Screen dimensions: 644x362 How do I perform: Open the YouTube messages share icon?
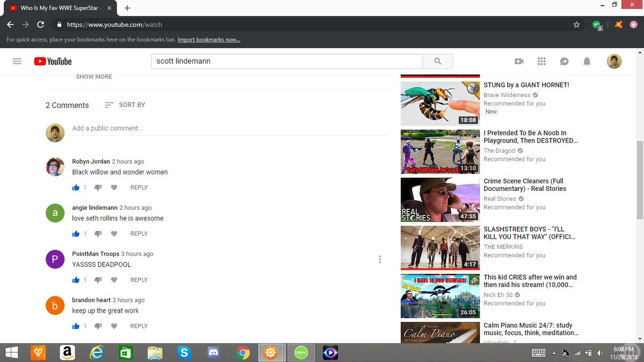coord(564,61)
